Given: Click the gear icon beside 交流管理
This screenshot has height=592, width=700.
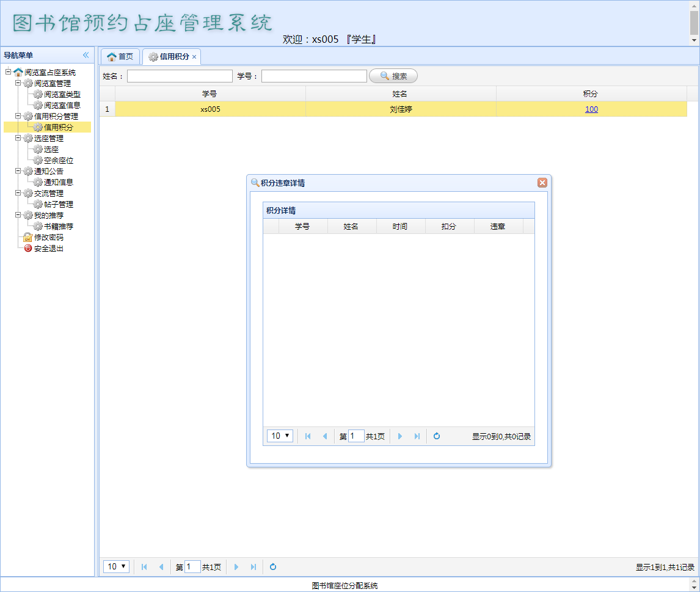Looking at the screenshot, I should click(x=27, y=193).
